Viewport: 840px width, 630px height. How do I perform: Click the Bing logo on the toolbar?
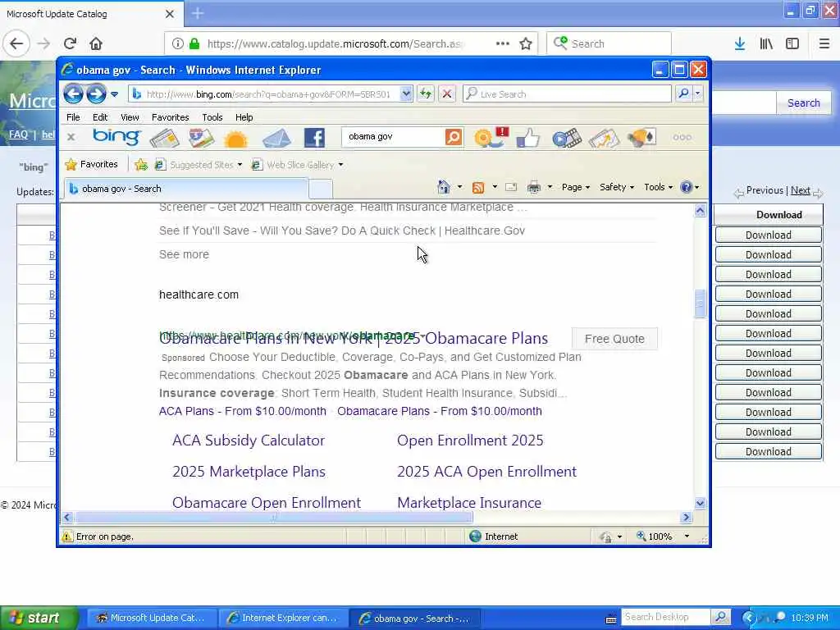pos(116,137)
